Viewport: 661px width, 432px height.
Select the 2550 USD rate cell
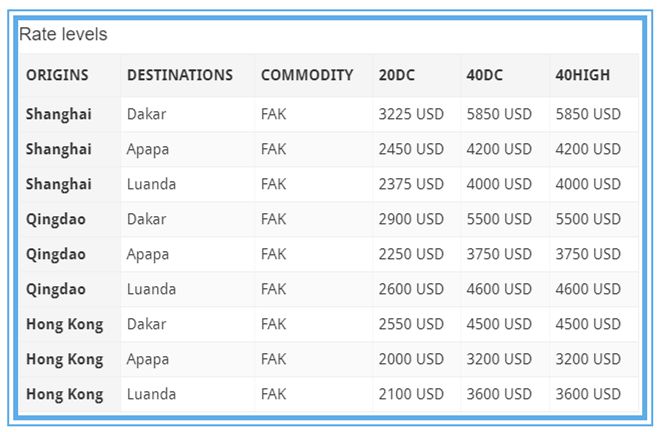pyautogui.click(x=411, y=324)
